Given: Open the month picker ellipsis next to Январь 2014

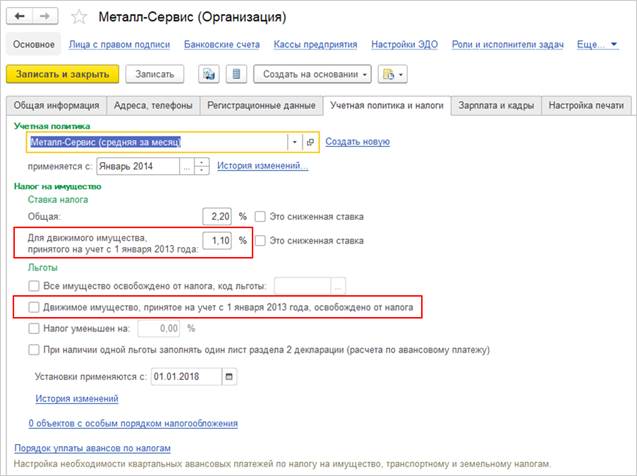Looking at the screenshot, I should click(x=186, y=167).
